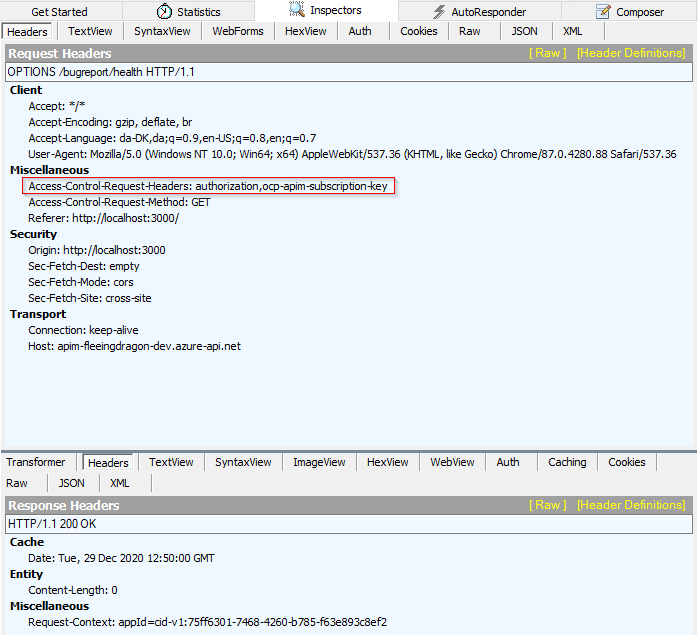698x635 pixels.
Task: Select the Accept: */* header
Action: tap(57, 106)
